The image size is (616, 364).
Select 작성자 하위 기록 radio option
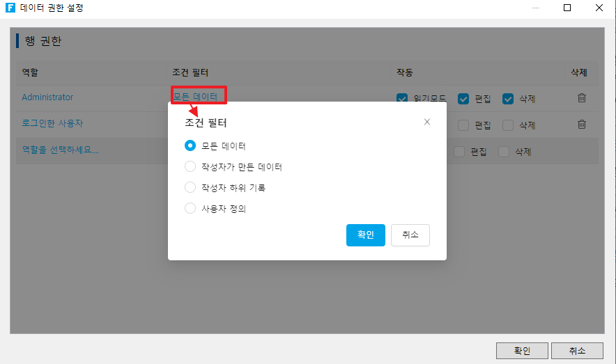coord(190,187)
